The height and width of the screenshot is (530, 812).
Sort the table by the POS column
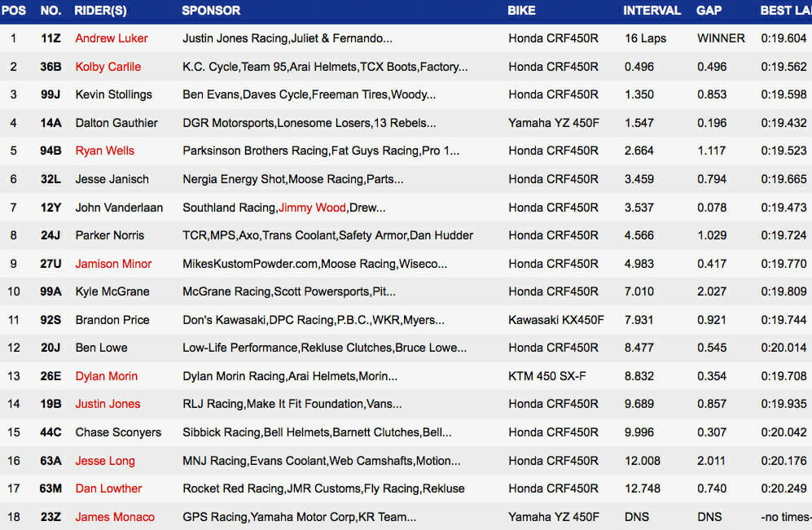(x=13, y=11)
